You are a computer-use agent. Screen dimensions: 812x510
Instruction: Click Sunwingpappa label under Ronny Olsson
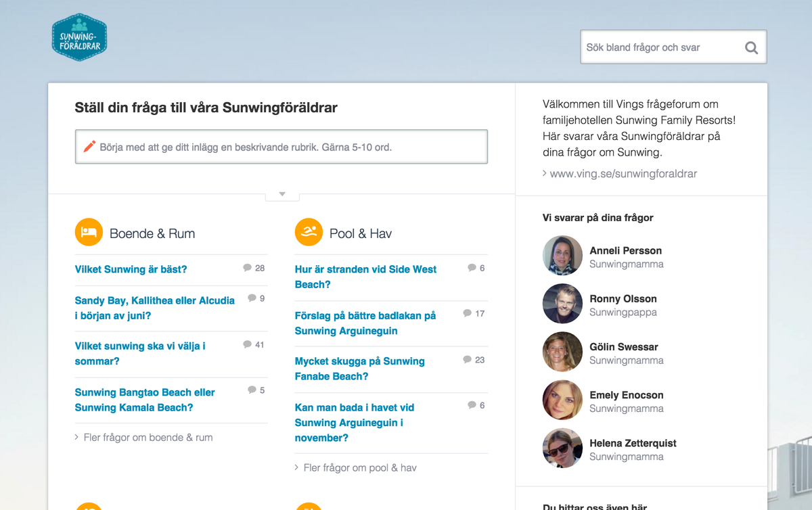click(623, 312)
